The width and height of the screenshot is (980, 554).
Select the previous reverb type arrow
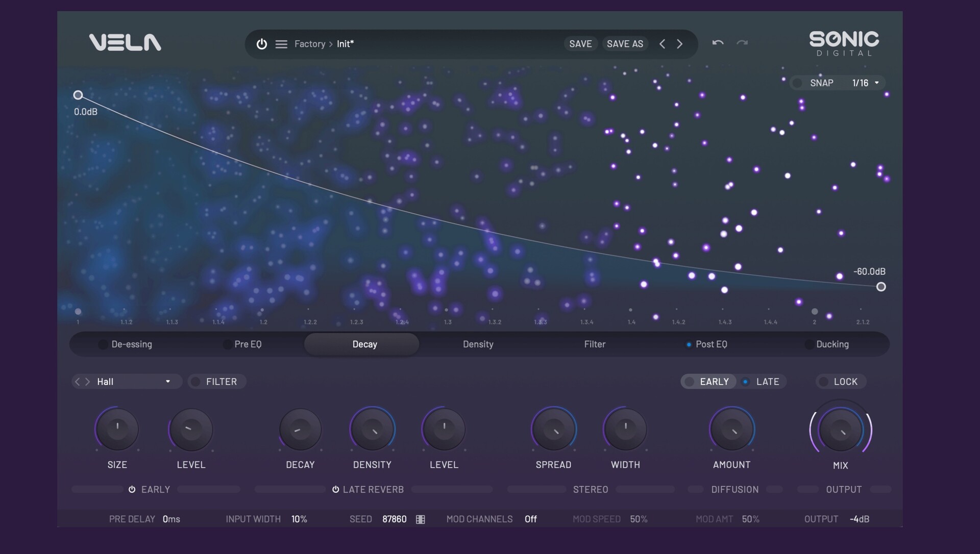click(77, 382)
